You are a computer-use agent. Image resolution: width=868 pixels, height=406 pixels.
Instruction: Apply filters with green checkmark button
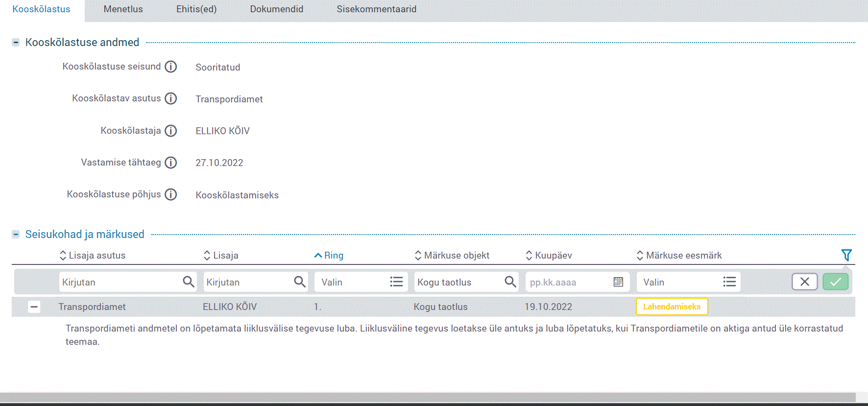click(836, 282)
